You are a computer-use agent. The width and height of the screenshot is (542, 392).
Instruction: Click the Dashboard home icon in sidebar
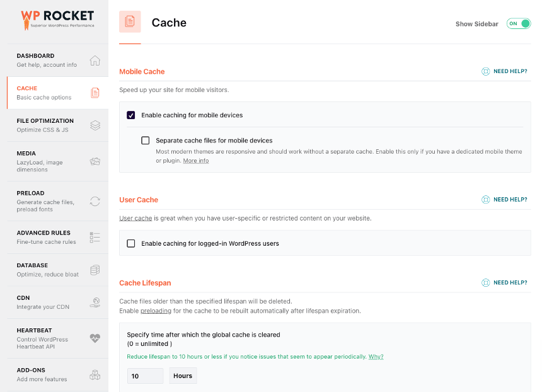point(95,61)
